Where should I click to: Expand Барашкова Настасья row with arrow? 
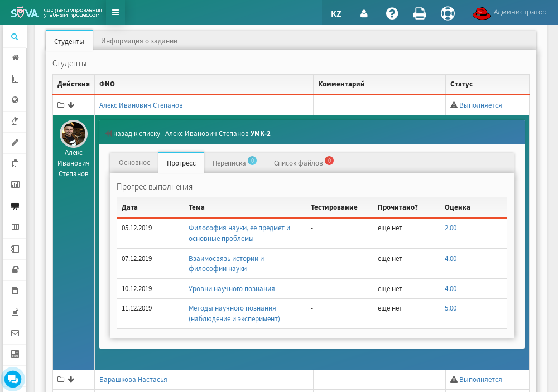71,379
